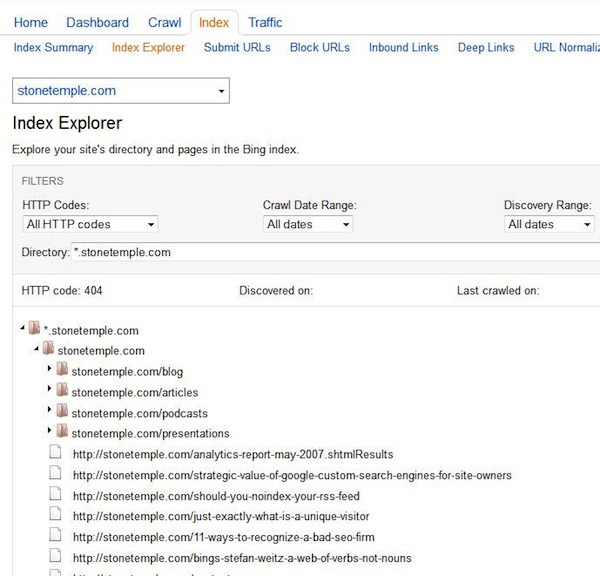The height and width of the screenshot is (576, 600).
Task: Select Index Explorer sub-menu link
Action: [148, 47]
